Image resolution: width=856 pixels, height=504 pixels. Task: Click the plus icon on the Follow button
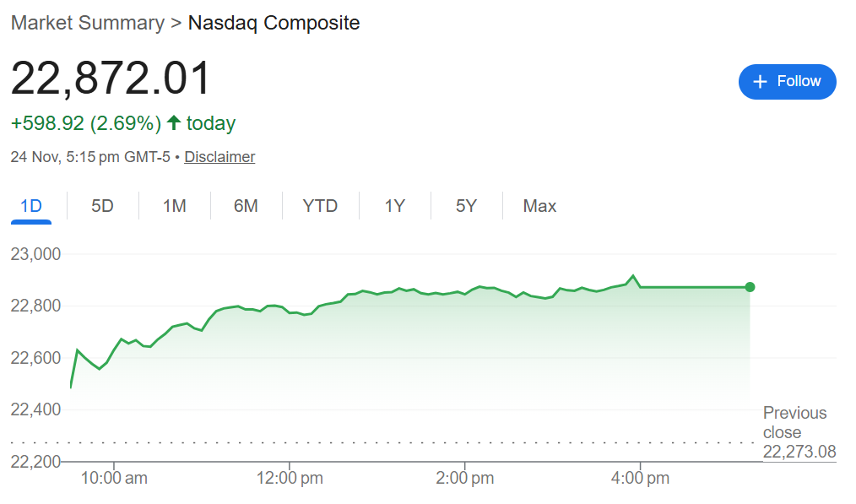point(759,81)
